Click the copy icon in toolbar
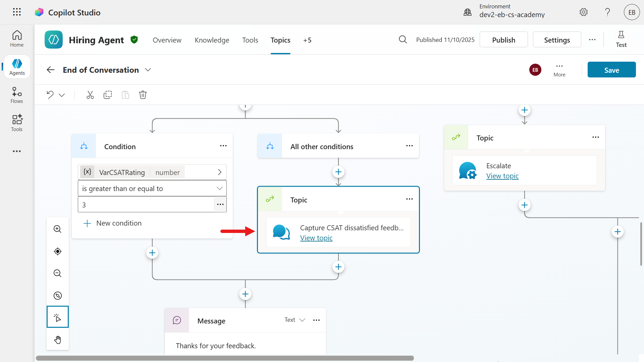Image resolution: width=644 pixels, height=362 pixels. [108, 95]
